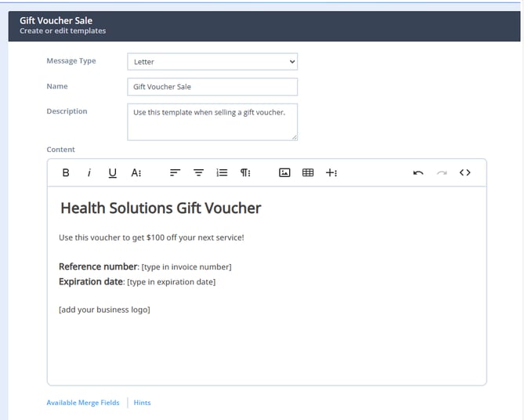This screenshot has width=525, height=420.
Task: Open the insert more options menu
Action: click(x=331, y=172)
